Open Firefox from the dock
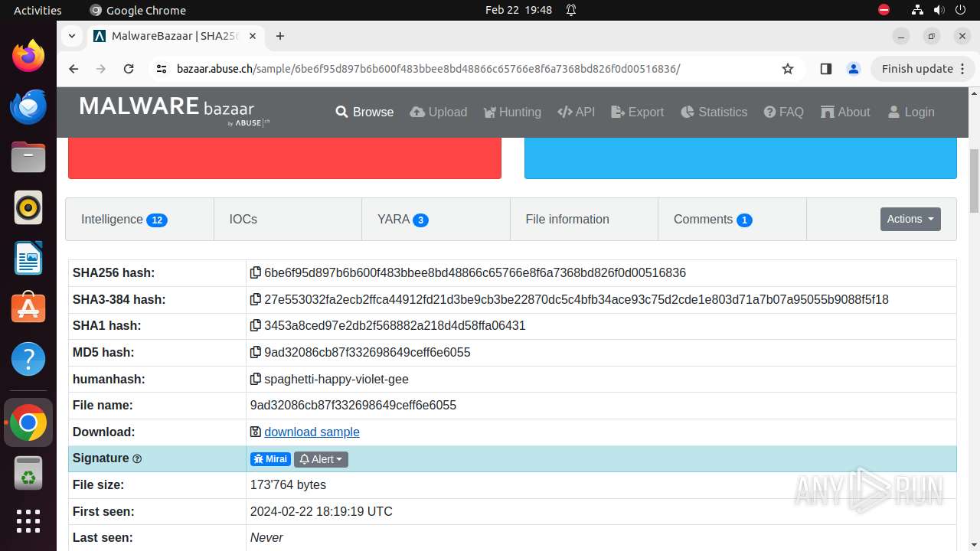 [x=28, y=56]
